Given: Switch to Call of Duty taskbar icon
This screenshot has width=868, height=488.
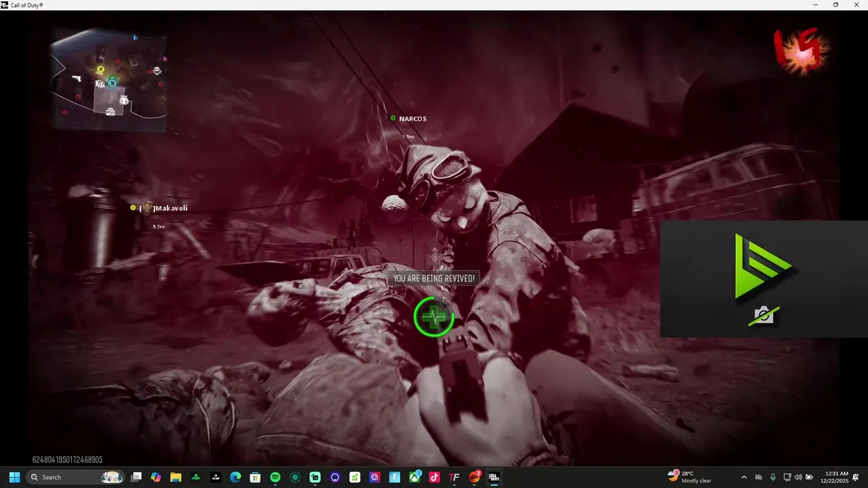Looking at the screenshot, I should 494,477.
